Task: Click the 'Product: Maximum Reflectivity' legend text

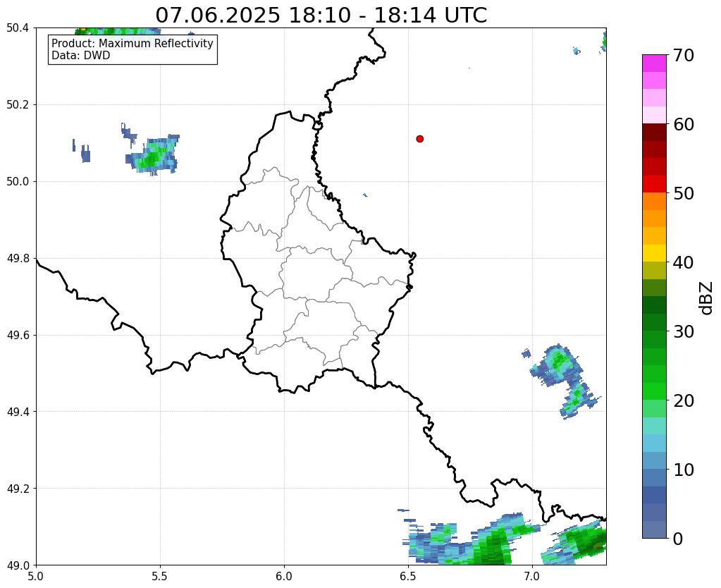Action: 133,44
